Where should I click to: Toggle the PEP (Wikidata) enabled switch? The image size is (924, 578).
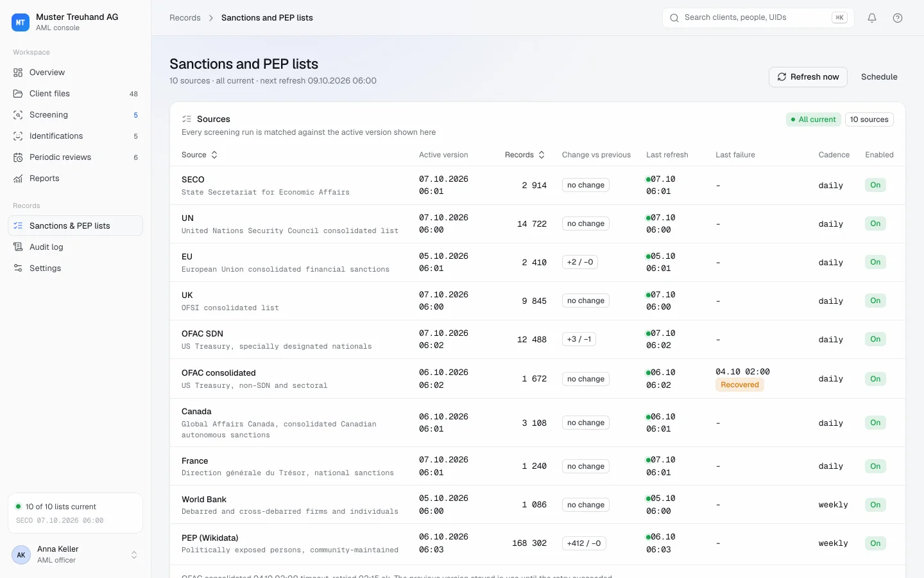pyautogui.click(x=875, y=543)
